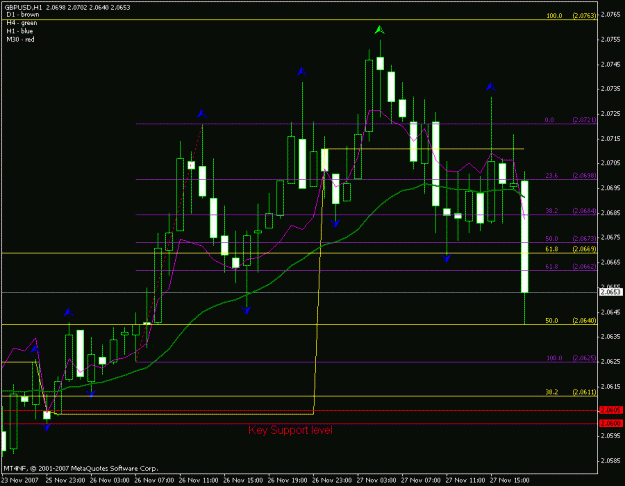Click '26 Nov 23:00' on the time axis

(x=332, y=480)
